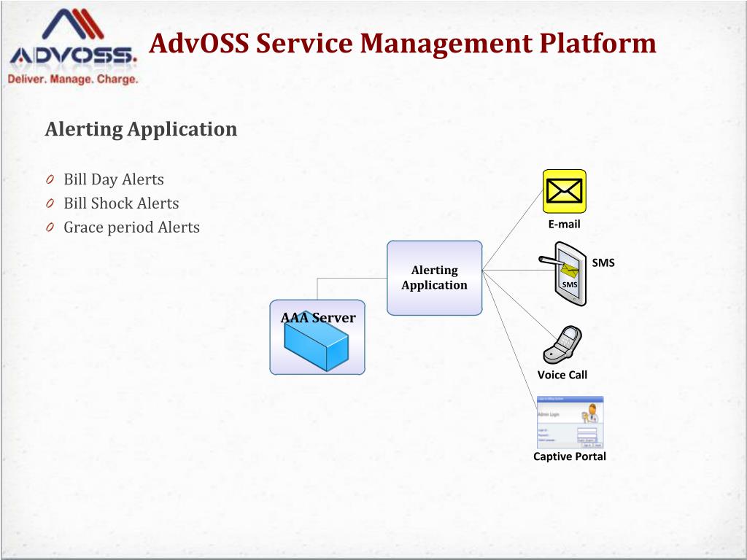
Task: Click the E-mail label
Action: pyautogui.click(x=565, y=225)
